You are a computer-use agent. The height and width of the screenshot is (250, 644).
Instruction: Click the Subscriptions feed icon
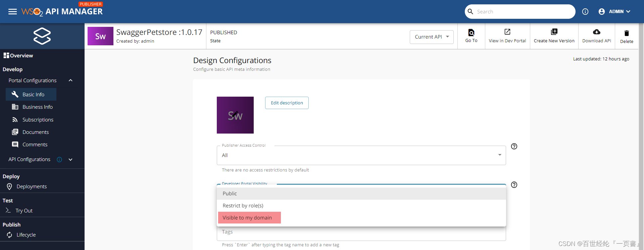coord(15,119)
